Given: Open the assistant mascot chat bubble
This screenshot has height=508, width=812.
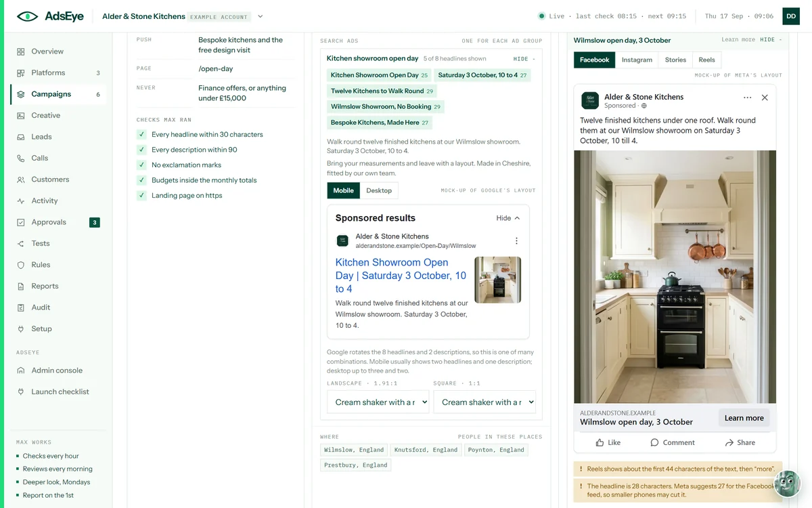Looking at the screenshot, I should pos(787,484).
